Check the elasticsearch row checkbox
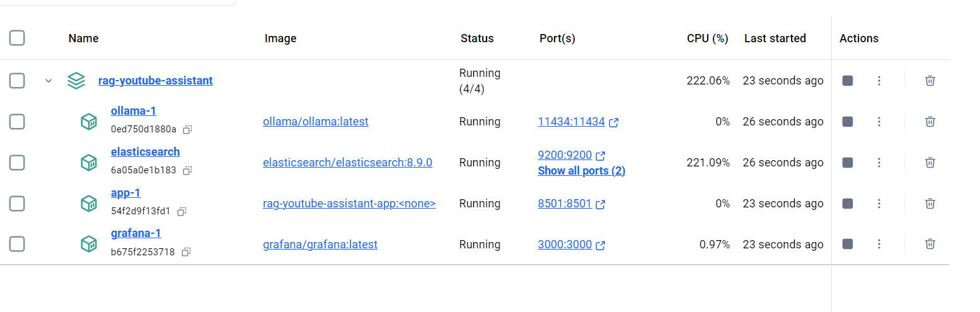 point(17,163)
